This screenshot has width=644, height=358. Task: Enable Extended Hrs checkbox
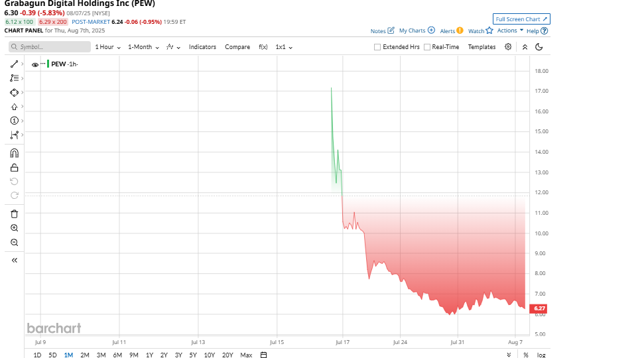point(377,47)
